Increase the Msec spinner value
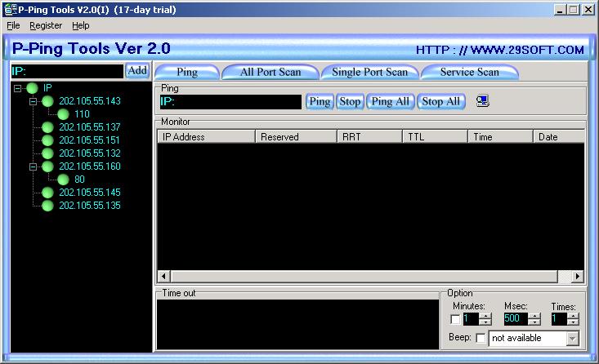Screen dimensions: 599x364 point(534,316)
